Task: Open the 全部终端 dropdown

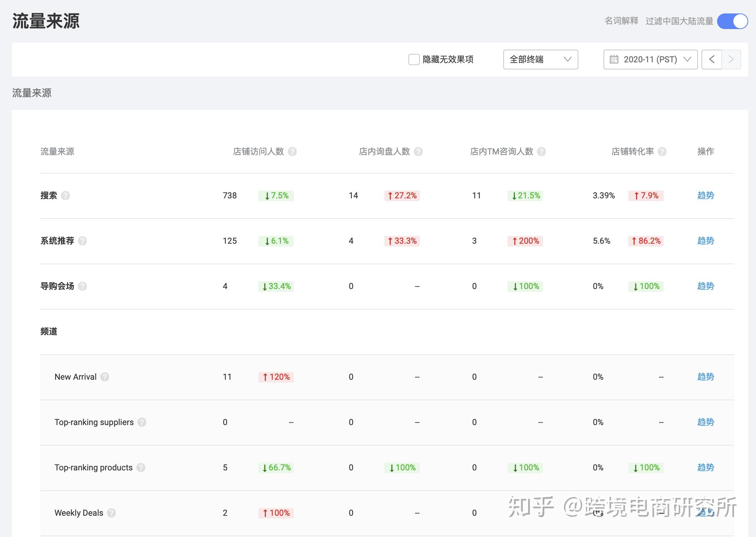Action: tap(540, 60)
